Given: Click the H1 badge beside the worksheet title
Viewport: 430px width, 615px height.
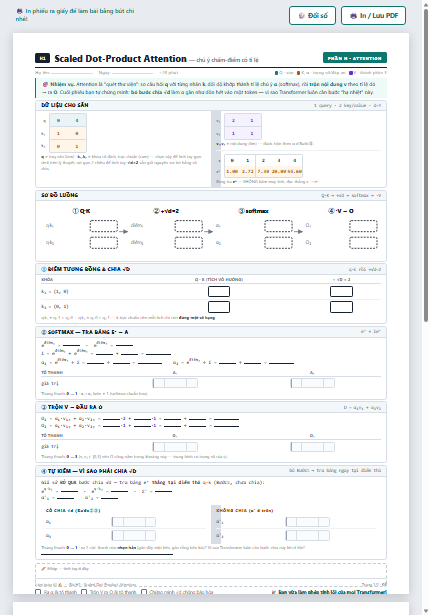Looking at the screenshot, I should tap(42, 58).
